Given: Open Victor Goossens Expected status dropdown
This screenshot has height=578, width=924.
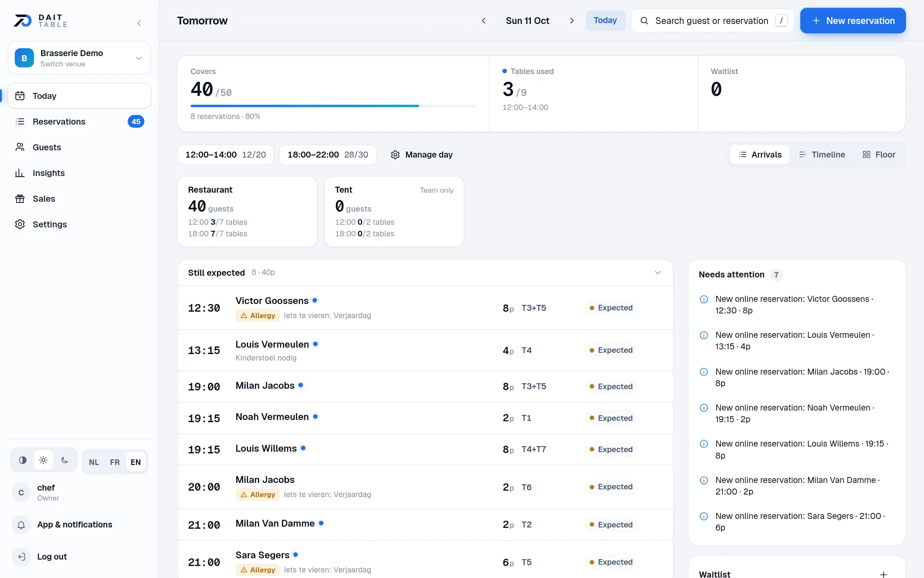Looking at the screenshot, I should 611,308.
